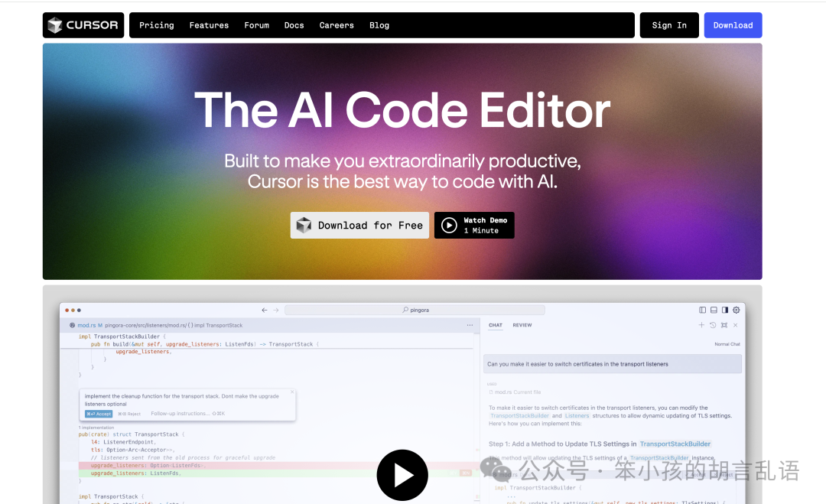Visit the Careers page
The image size is (826, 504).
pos(337,25)
